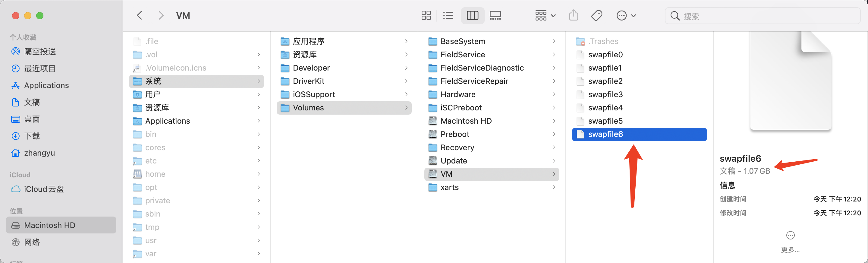Select the FieldServiceDiagnostic folder
The image size is (868, 263).
pyautogui.click(x=492, y=68)
